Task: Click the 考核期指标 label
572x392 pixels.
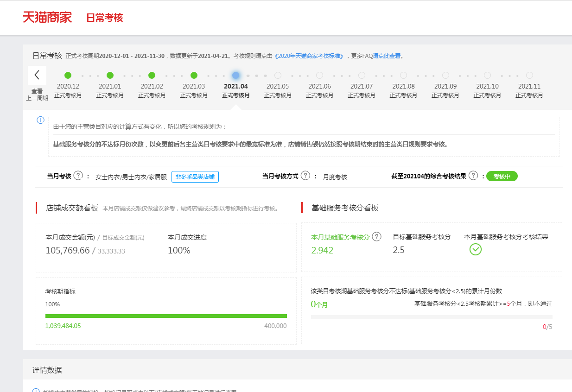Action: click(x=60, y=291)
